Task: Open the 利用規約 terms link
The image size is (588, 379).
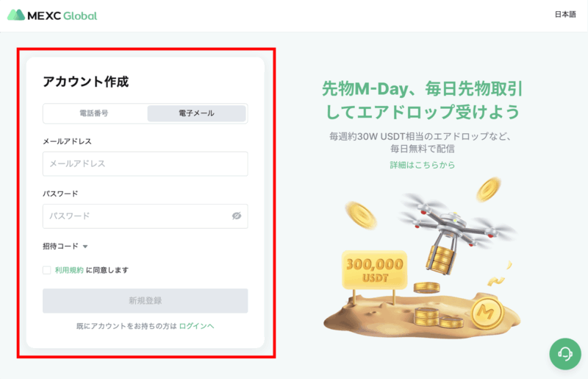Action: click(x=69, y=270)
